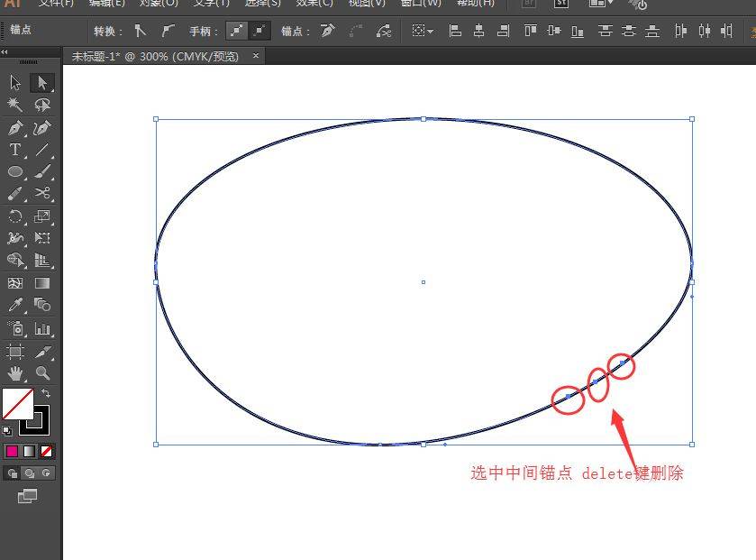756x560 pixels.
Task: Activate the Type tool
Action: [x=15, y=150]
